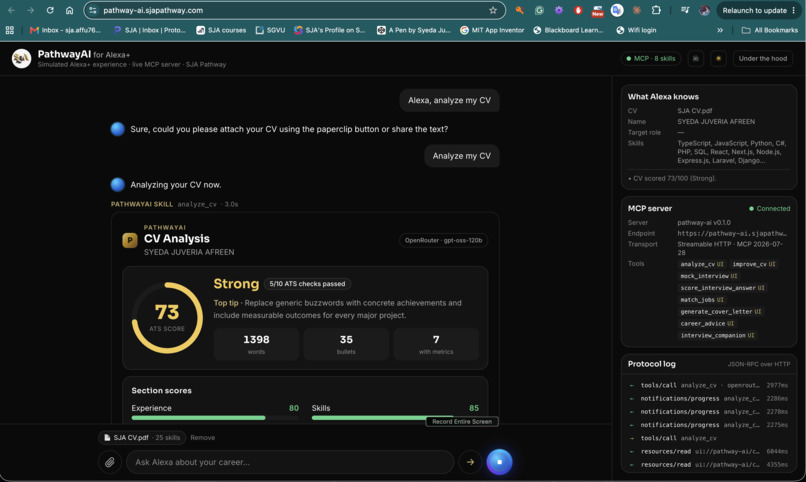Image resolution: width=806 pixels, height=482 pixels.
Task: Click the Experience score bar
Action: tap(215, 417)
